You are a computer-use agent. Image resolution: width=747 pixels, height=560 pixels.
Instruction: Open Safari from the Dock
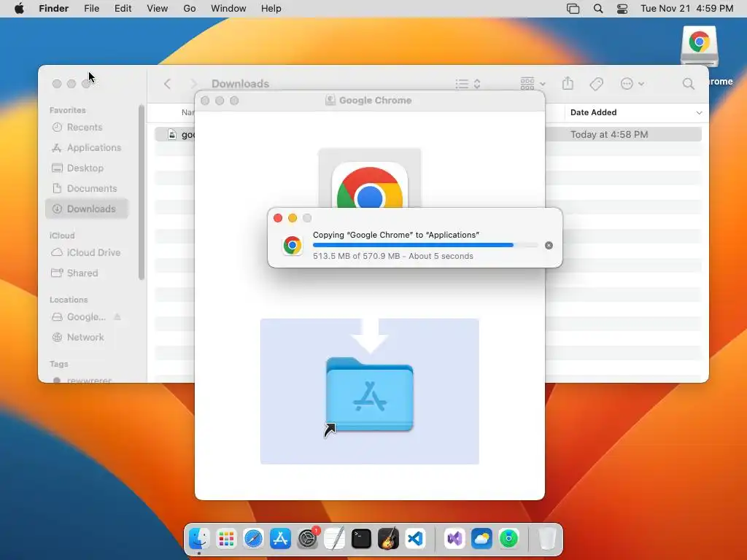[x=253, y=539]
